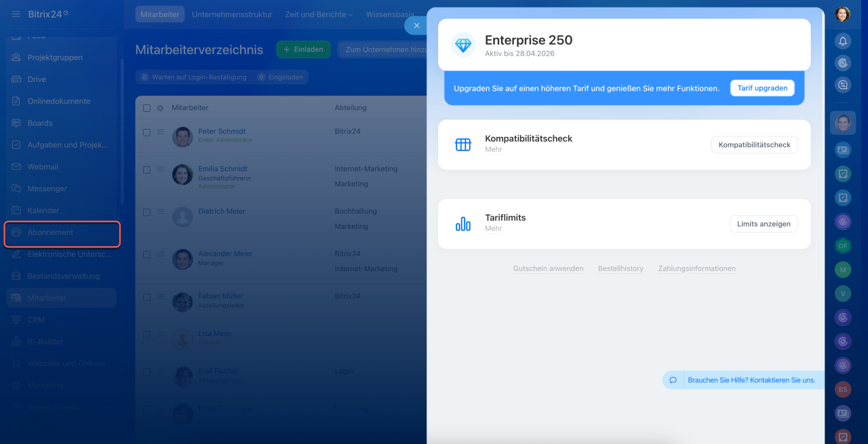
Task: Open Boards via its sidebar icon
Action: pos(16,123)
